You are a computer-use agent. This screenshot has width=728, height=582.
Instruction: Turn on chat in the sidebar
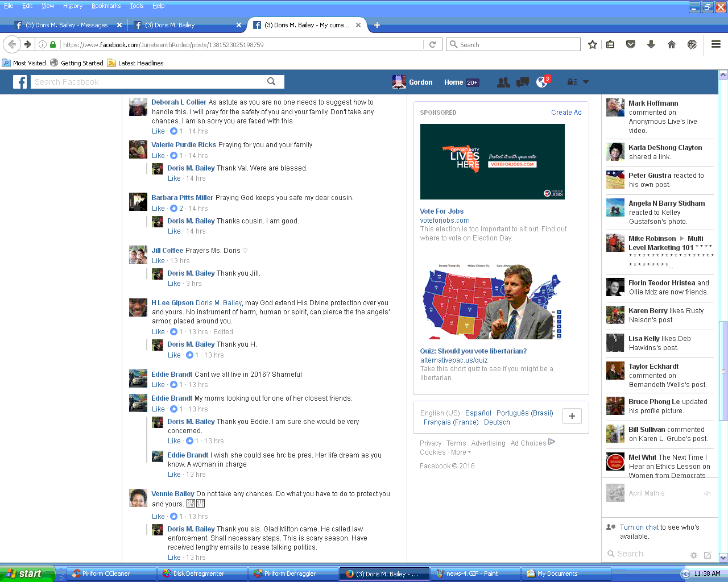pyautogui.click(x=639, y=527)
